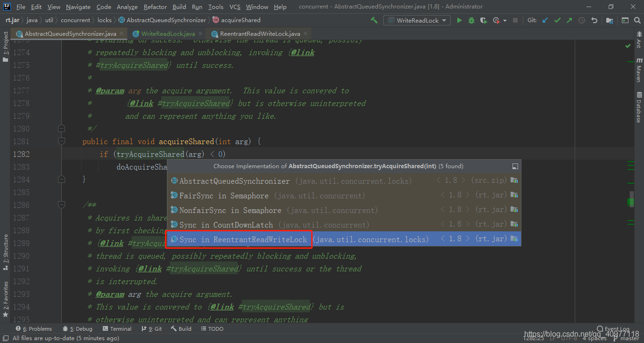
Task: Click the editor vertical scrollbar thumb
Action: click(x=631, y=199)
